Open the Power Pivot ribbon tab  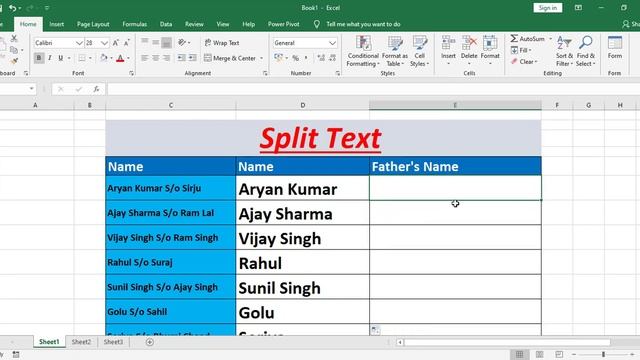284,24
